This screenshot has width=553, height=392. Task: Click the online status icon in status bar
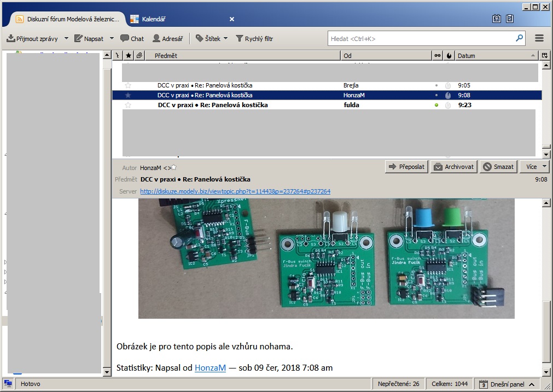tap(8, 384)
